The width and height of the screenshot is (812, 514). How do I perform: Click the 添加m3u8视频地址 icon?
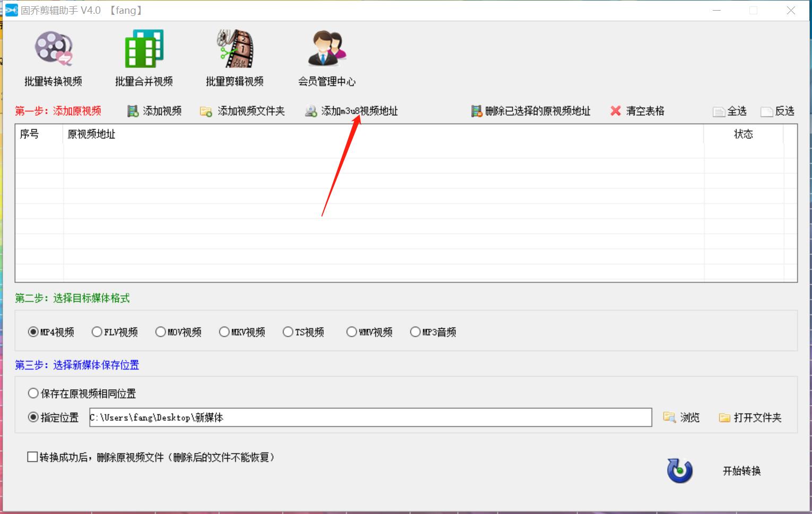[x=311, y=112]
